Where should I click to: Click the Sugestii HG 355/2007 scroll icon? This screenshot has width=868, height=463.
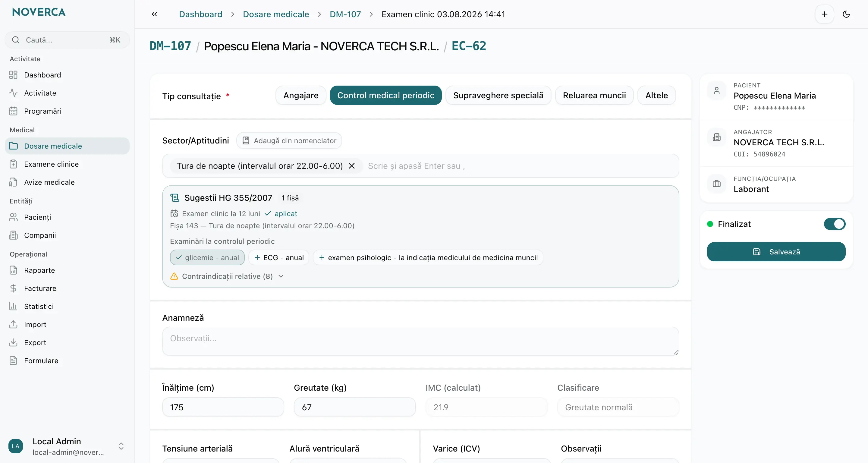[175, 198]
